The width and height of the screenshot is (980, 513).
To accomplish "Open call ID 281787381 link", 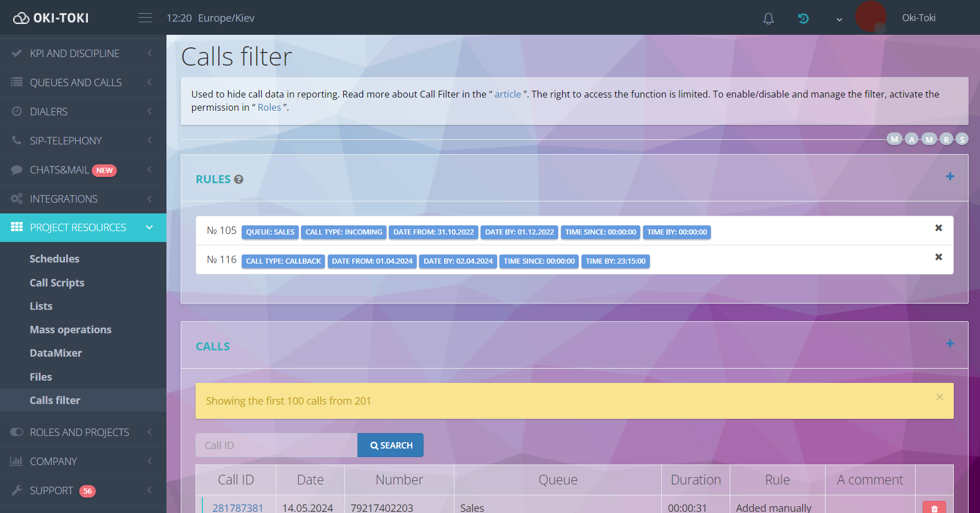I will (238, 507).
